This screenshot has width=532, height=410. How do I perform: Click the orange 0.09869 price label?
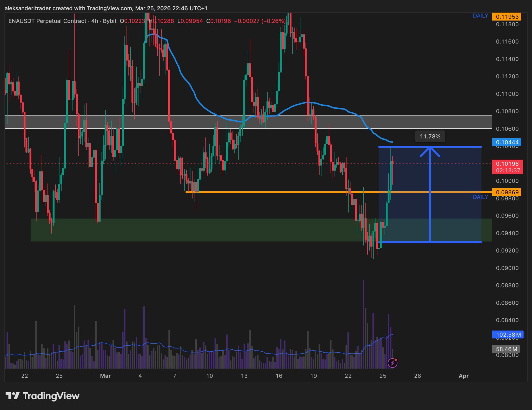click(507, 192)
